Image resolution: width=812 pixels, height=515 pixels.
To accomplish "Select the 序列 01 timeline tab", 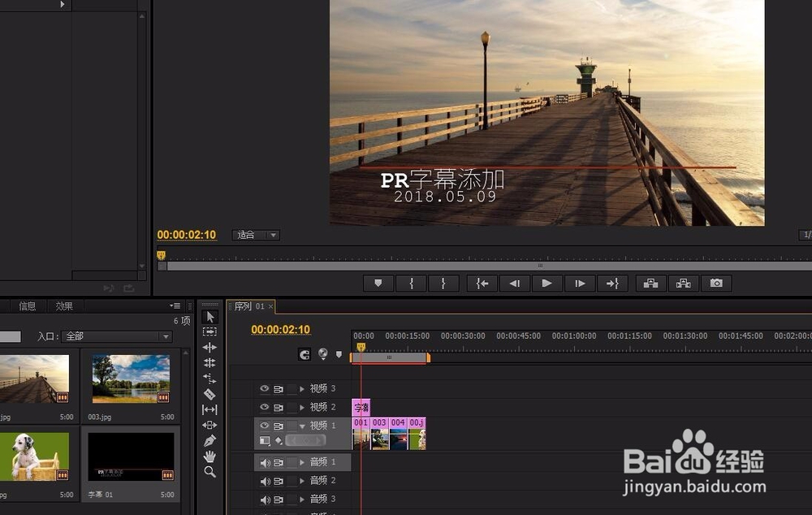I will pos(249,306).
